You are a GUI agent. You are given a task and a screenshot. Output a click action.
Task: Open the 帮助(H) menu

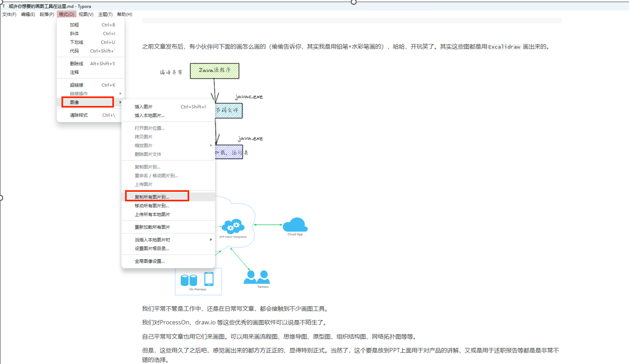125,14
